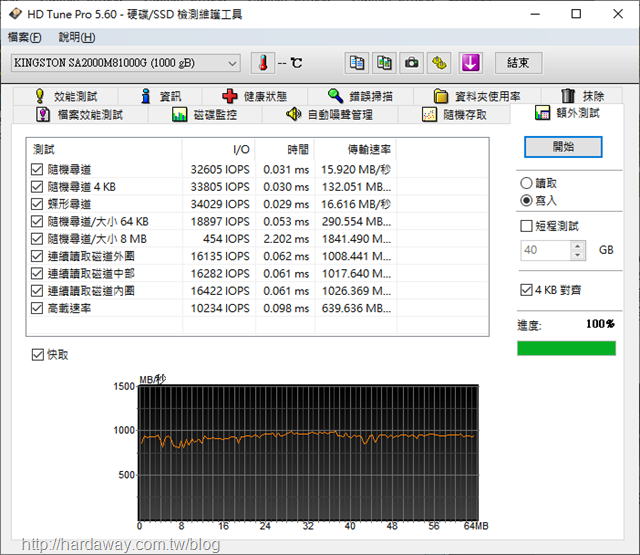Viewport: 640px width, 555px height.
Task: Click the purple download arrow icon
Action: (471, 63)
